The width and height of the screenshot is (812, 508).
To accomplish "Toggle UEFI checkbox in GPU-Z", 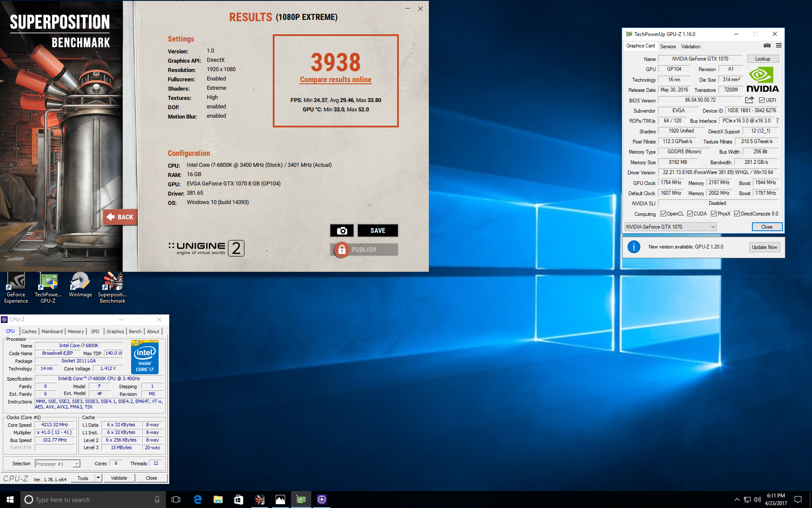I will (x=762, y=100).
